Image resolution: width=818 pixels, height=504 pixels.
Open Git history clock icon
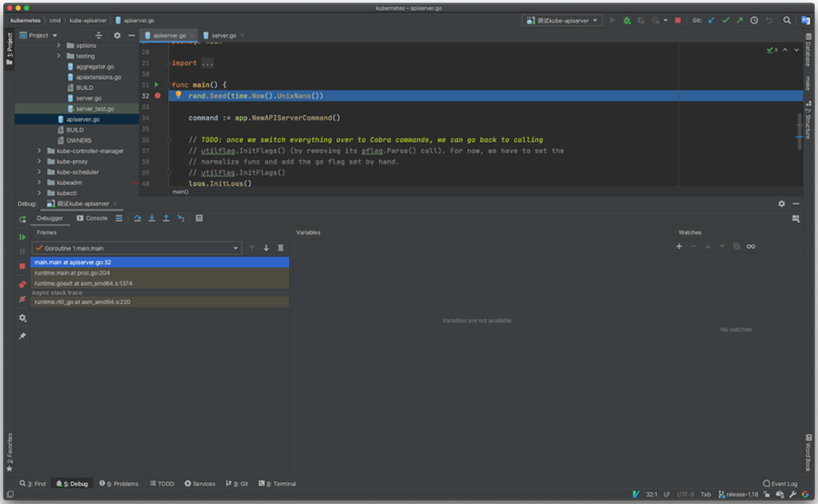pos(753,20)
